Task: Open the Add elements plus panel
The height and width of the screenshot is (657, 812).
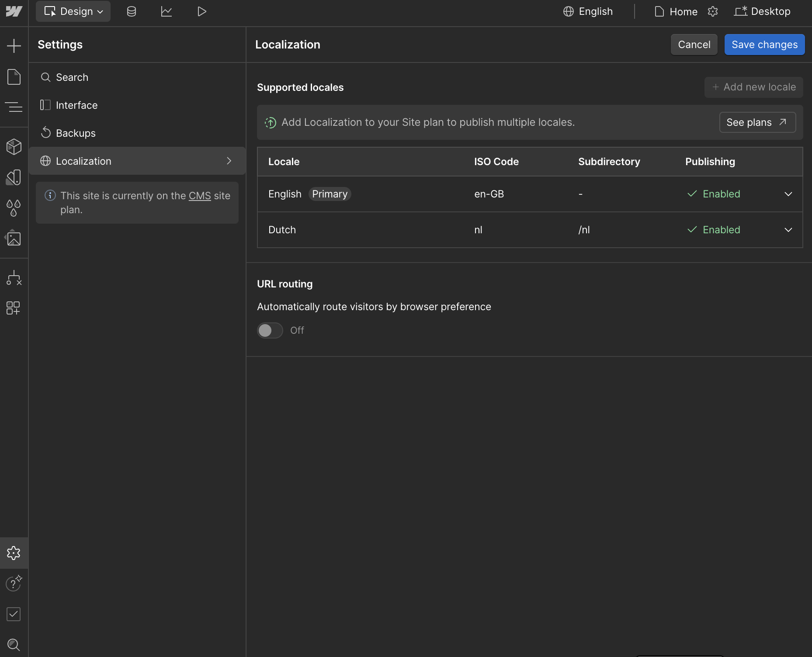Action: pos(14,45)
